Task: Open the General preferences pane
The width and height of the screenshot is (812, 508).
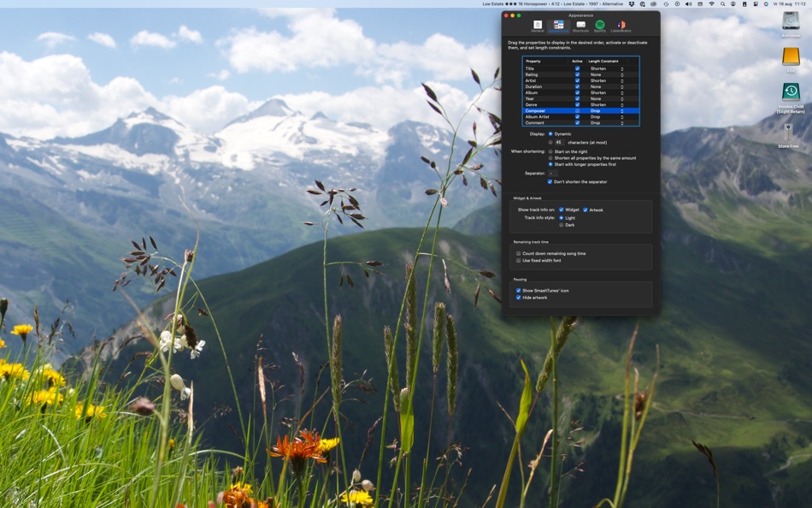Action: coord(538,26)
